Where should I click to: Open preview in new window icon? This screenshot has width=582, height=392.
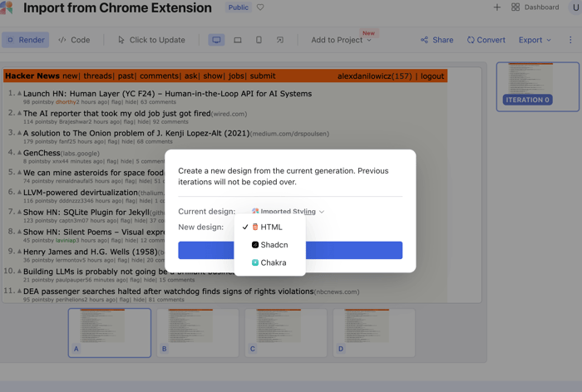[280, 40]
